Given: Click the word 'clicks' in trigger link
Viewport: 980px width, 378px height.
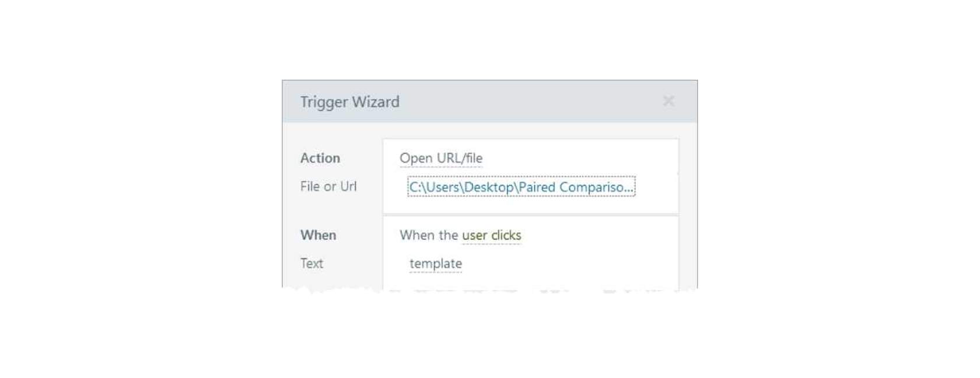Looking at the screenshot, I should pos(506,235).
